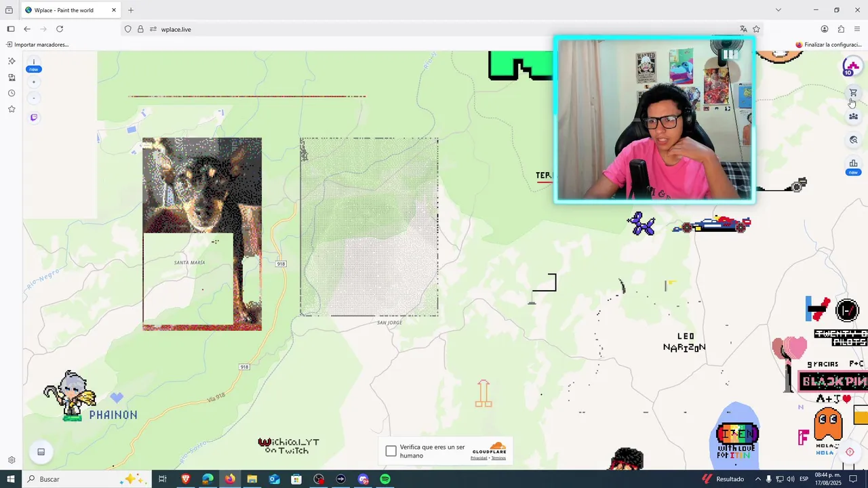Click the 'Wichical_YT on Twitch' pixel text
The height and width of the screenshot is (488, 868).
point(288,445)
